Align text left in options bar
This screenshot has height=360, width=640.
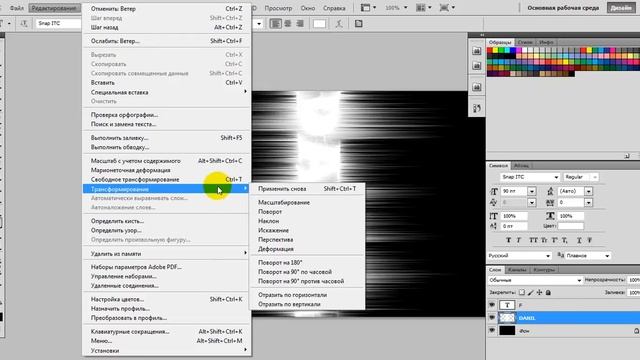(x=276, y=24)
